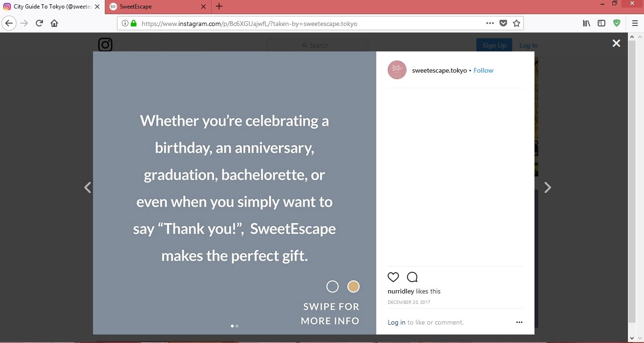
Task: Reload the current page
Action: pyautogui.click(x=39, y=23)
